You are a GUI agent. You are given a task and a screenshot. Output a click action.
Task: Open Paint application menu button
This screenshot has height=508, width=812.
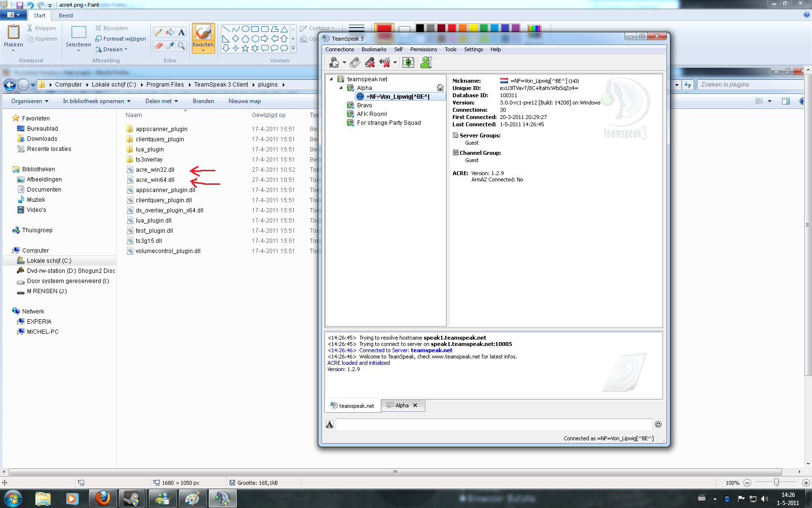click(x=13, y=15)
